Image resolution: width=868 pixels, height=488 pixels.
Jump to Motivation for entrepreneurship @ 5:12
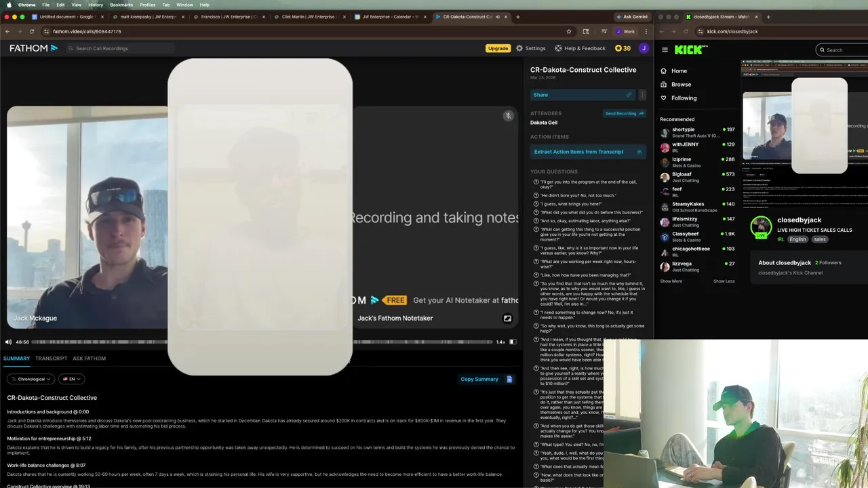click(x=49, y=439)
